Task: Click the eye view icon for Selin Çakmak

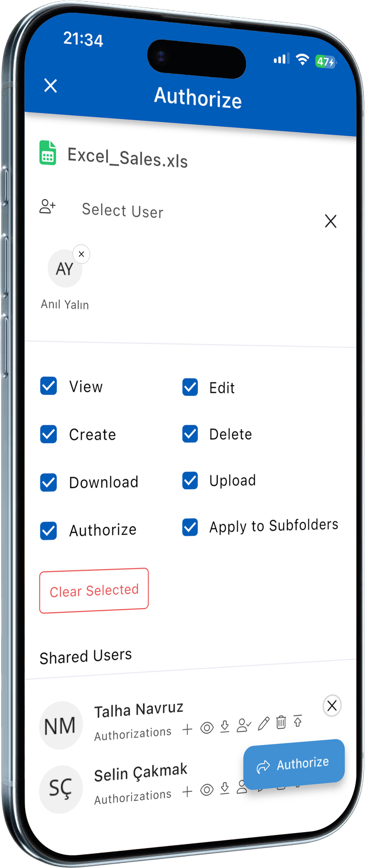Action: point(207,790)
